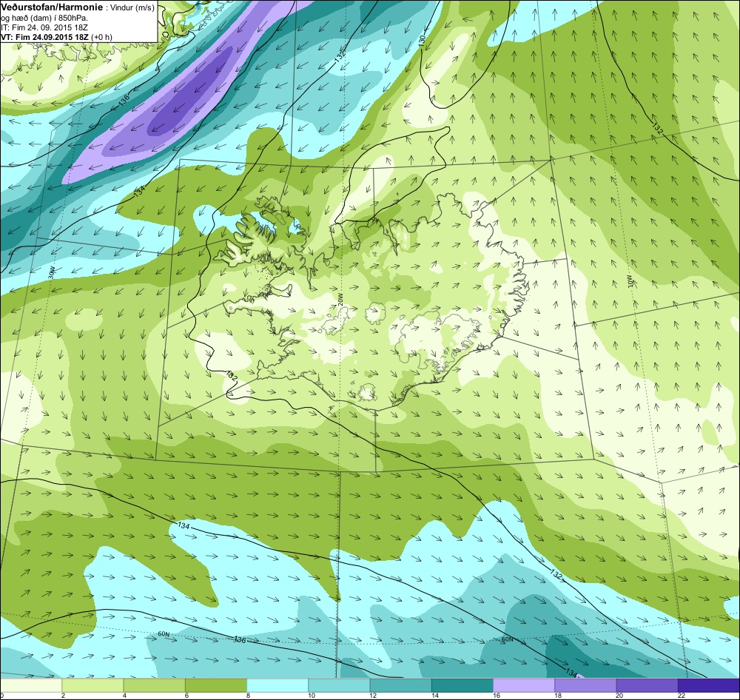Click the aqua 10–12 m/s legend swatch

pos(339,685)
